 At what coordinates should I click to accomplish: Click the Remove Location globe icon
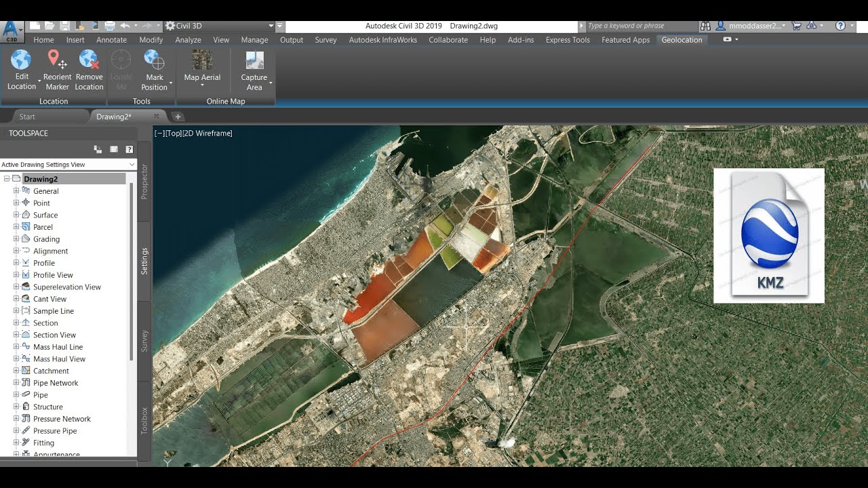[89, 60]
